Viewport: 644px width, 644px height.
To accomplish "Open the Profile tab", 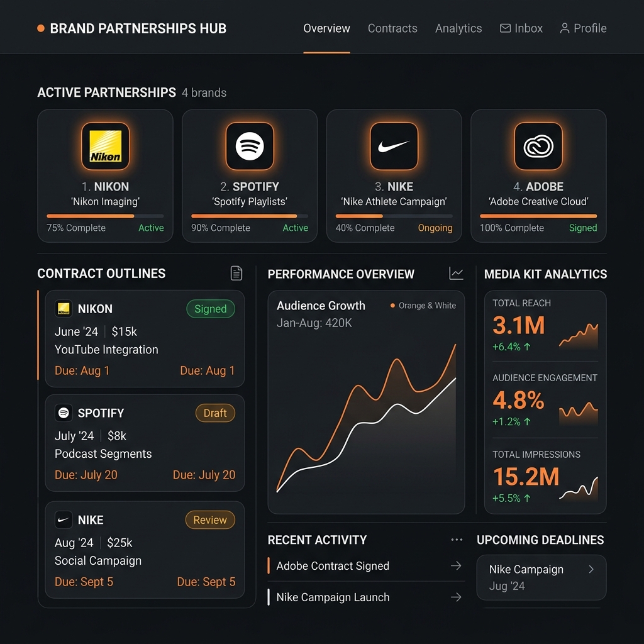I will [x=583, y=28].
